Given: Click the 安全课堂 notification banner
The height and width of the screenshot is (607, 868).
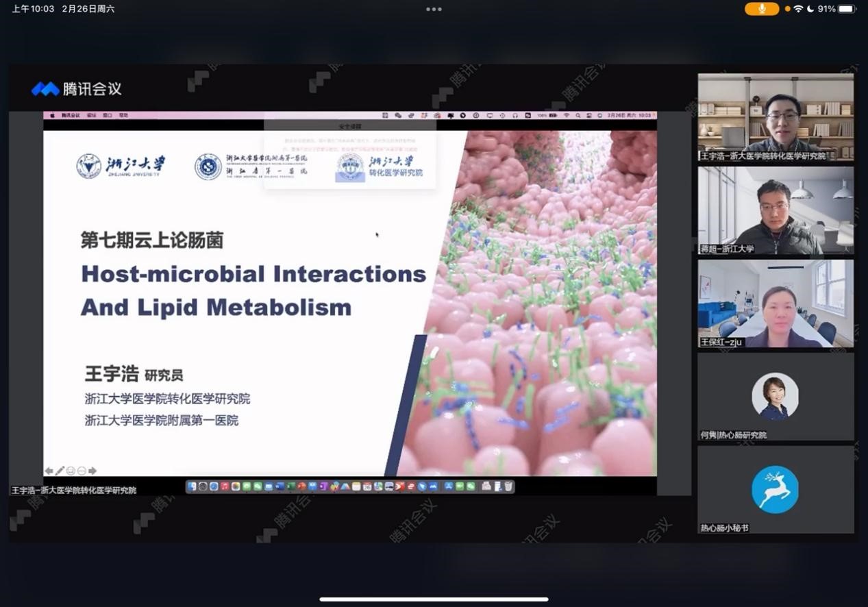Looking at the screenshot, I should pos(350,125).
